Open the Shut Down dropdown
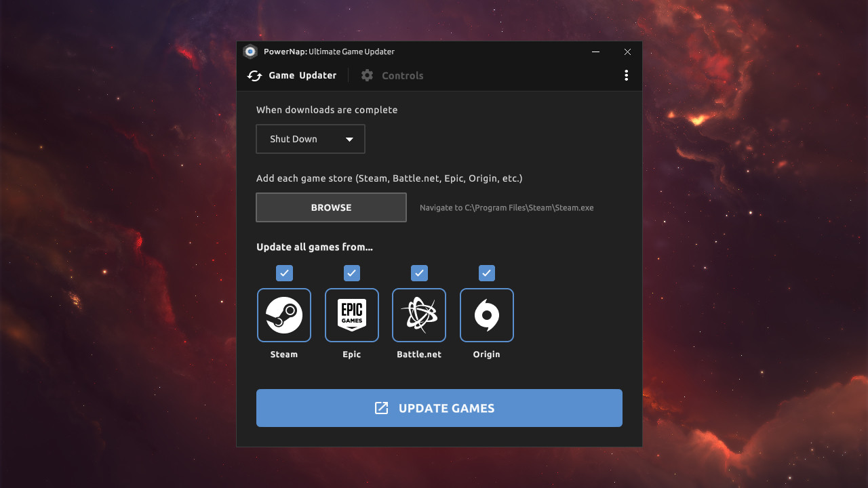The width and height of the screenshot is (868, 488). click(x=310, y=139)
